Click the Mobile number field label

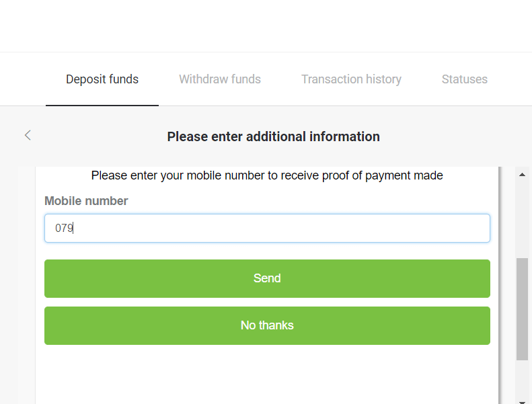point(86,201)
